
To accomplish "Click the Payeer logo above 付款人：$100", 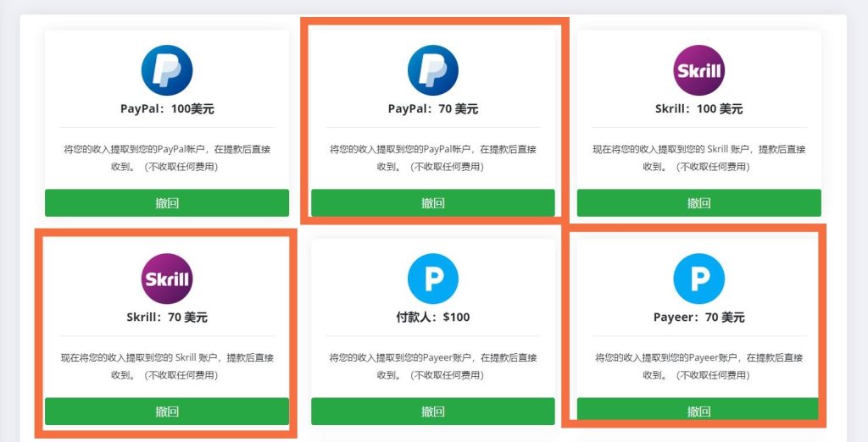I will [433, 279].
